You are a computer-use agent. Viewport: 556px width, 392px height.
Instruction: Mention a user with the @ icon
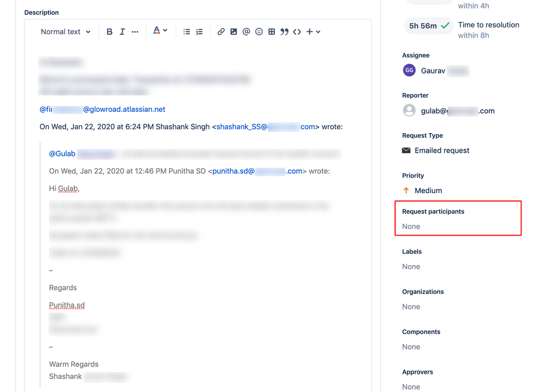pos(246,32)
